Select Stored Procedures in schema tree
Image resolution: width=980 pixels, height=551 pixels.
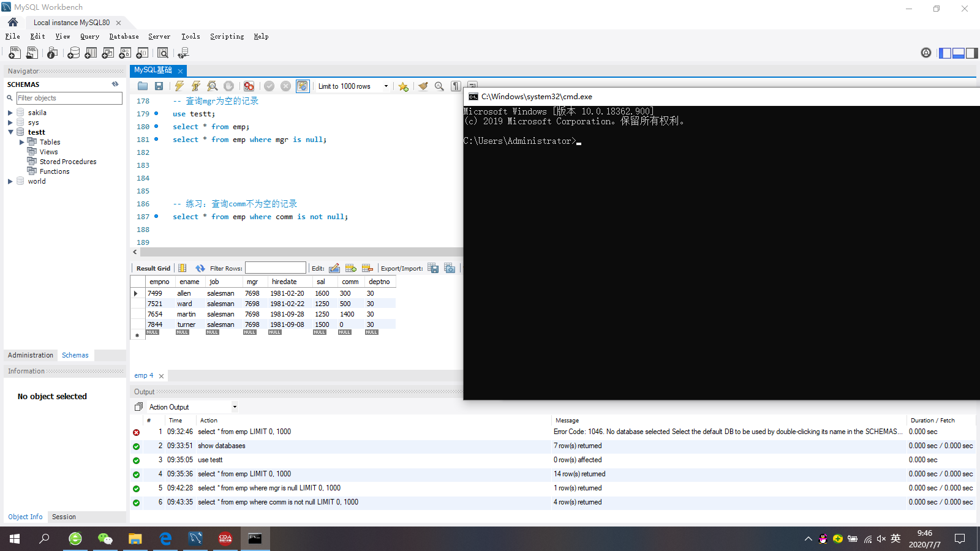[x=68, y=162]
